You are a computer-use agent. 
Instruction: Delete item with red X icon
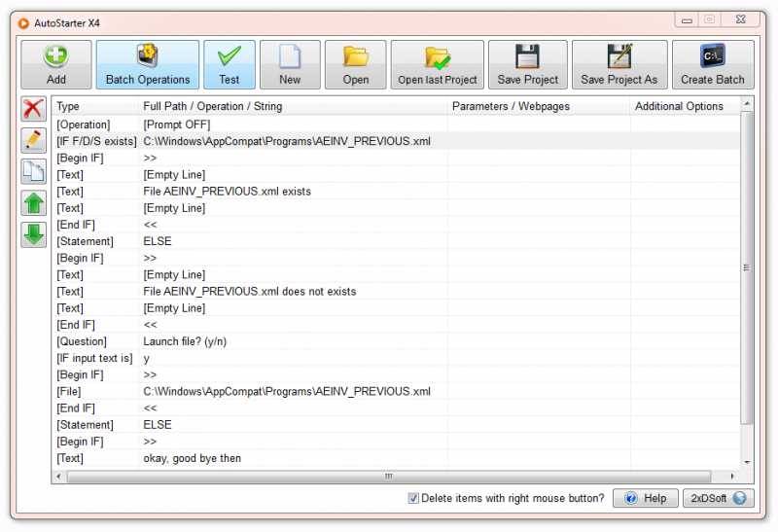pyautogui.click(x=34, y=109)
